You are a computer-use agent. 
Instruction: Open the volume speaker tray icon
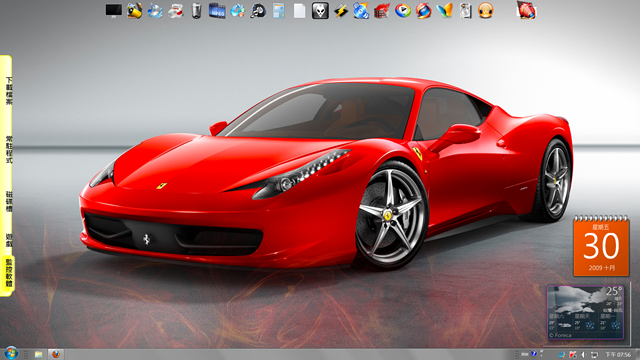(584, 355)
